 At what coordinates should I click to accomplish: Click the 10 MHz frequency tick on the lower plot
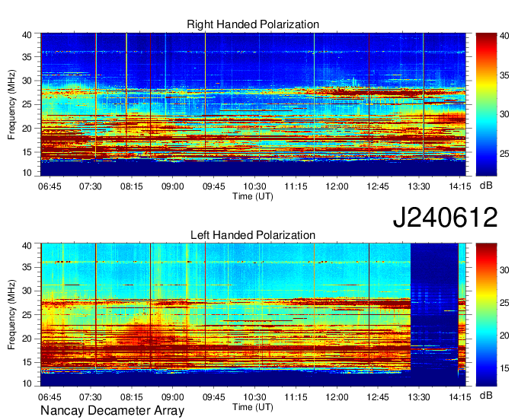click(27, 383)
